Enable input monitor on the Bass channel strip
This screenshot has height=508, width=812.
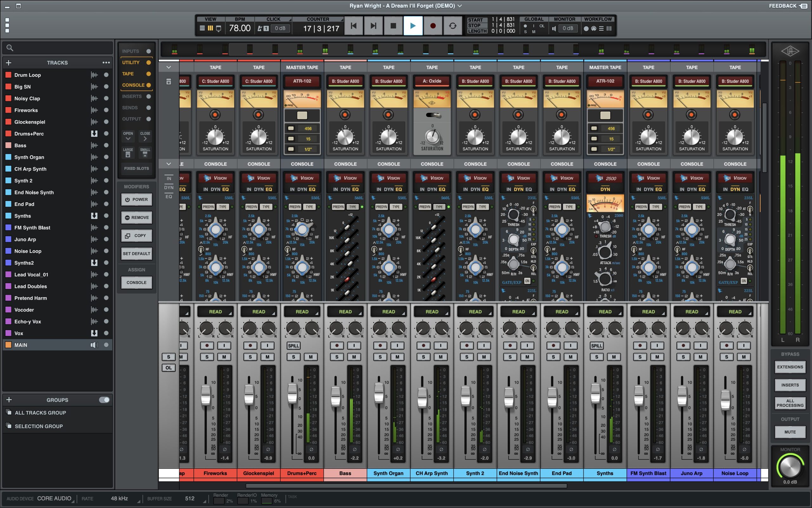[x=354, y=345]
